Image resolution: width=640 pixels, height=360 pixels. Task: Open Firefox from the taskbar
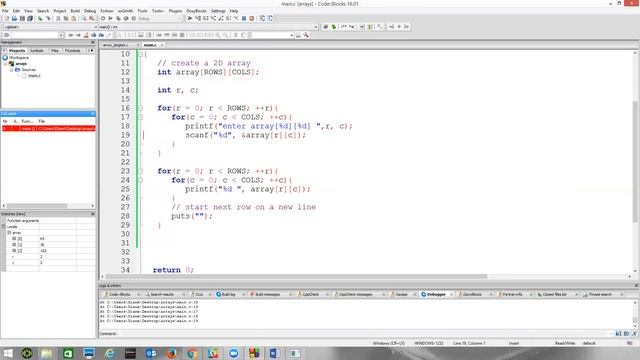[171, 353]
